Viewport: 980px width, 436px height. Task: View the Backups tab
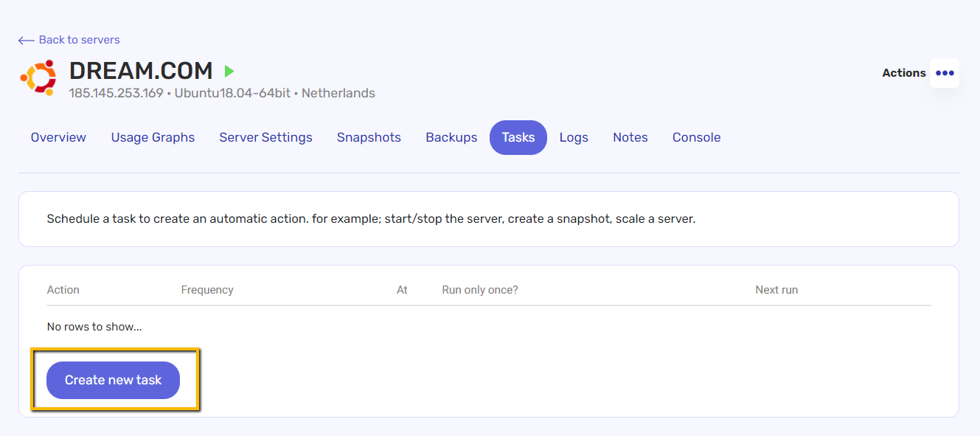pos(451,137)
